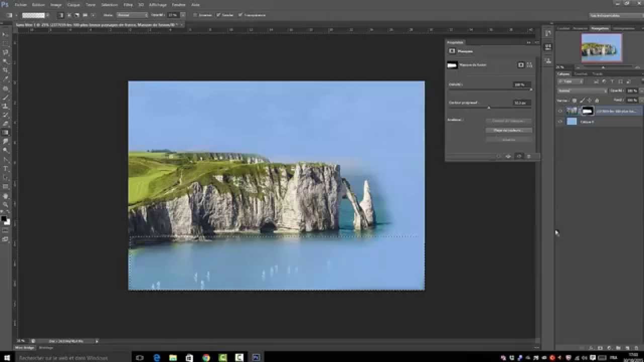
Task: Click the pixel mask icon in Properties
Action: pos(521,65)
